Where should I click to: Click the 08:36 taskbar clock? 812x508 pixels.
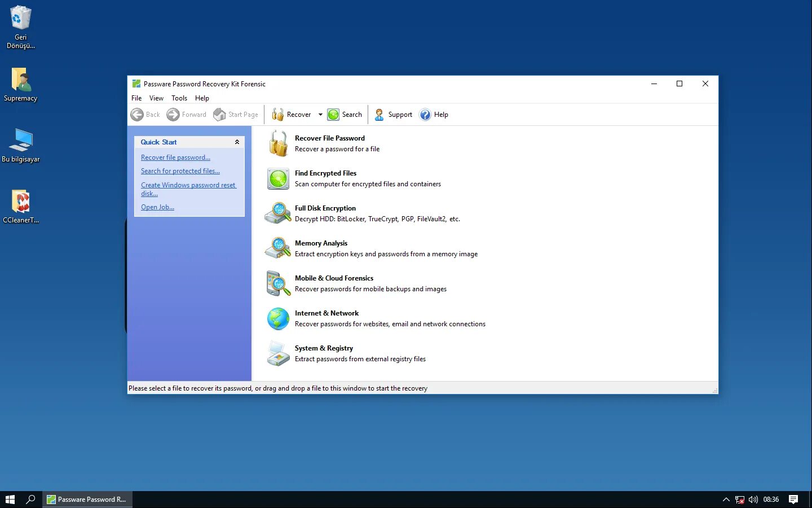[771, 500]
